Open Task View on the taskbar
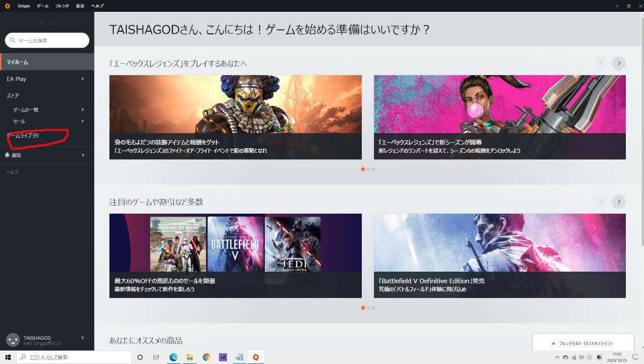Viewport: 644px width, 364px height. pyautogui.click(x=156, y=357)
